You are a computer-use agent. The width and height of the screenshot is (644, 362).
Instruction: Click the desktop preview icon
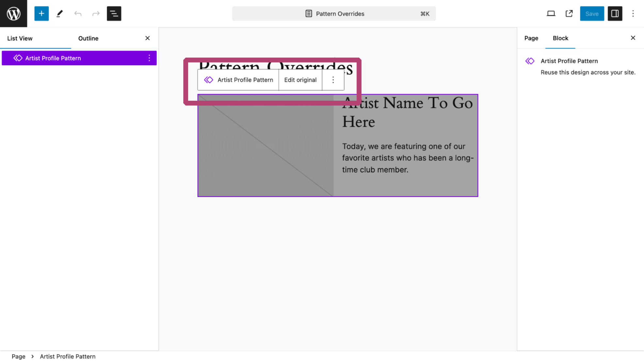[551, 13]
